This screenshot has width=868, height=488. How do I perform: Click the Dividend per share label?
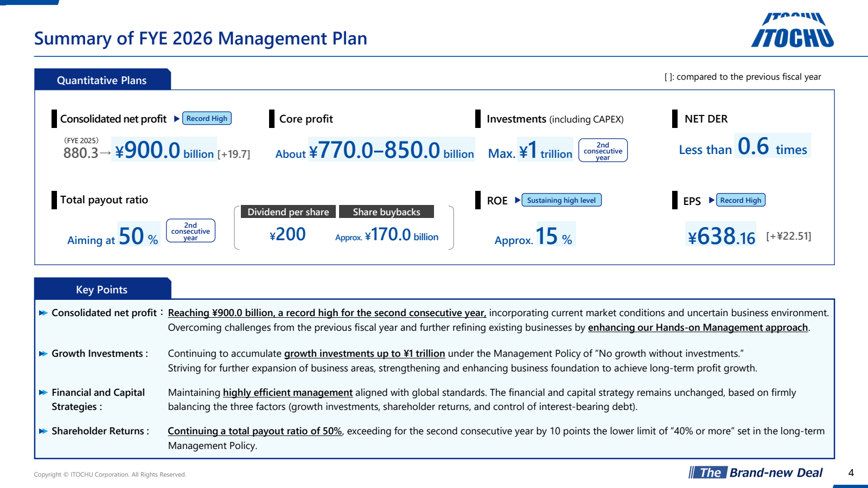[288, 212]
